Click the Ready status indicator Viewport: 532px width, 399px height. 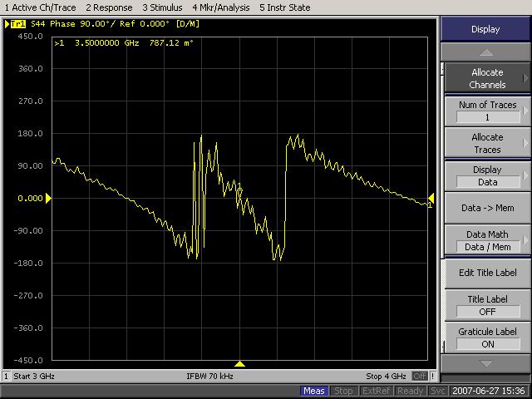(x=410, y=391)
